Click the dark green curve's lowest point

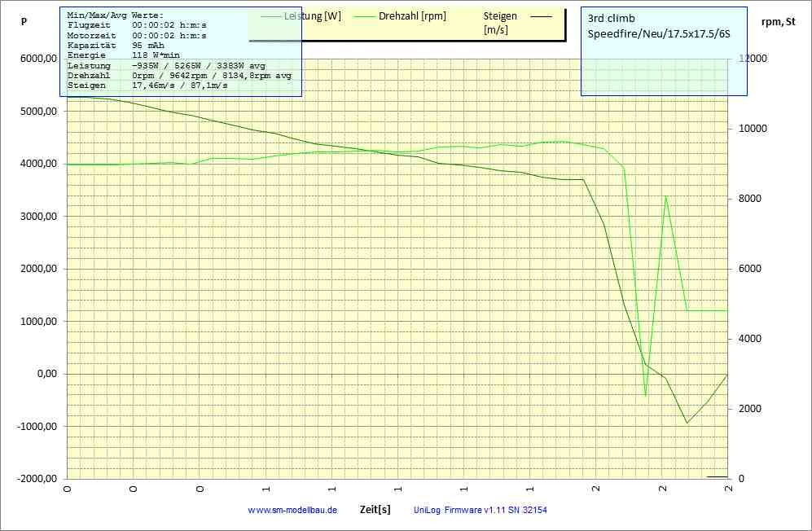[x=687, y=423]
